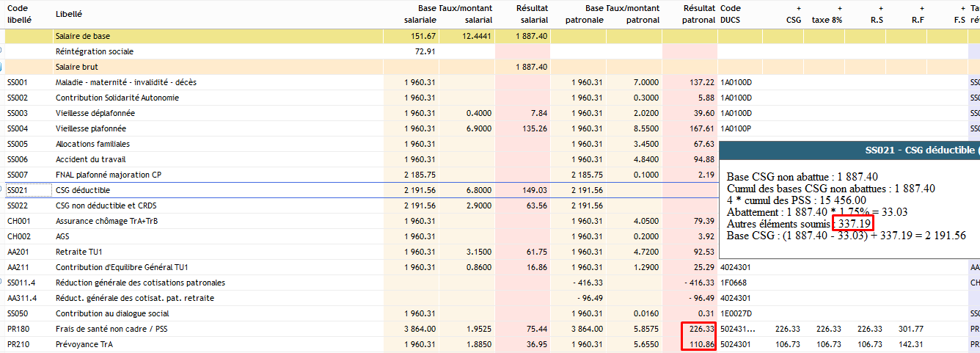Click PR180 patronal result 226.33
This screenshot has height=353, width=980.
[701, 329]
